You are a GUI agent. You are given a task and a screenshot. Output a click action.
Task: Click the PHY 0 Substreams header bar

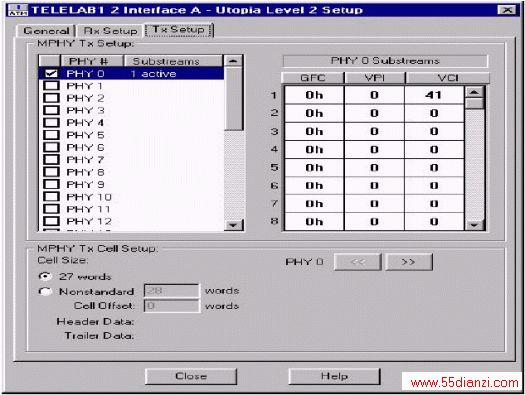pos(385,61)
